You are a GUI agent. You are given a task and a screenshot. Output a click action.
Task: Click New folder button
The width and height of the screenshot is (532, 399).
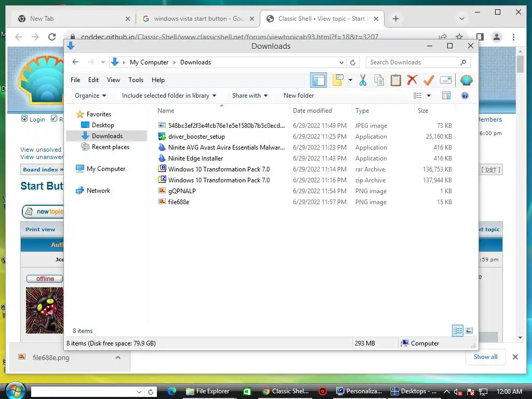tap(299, 96)
